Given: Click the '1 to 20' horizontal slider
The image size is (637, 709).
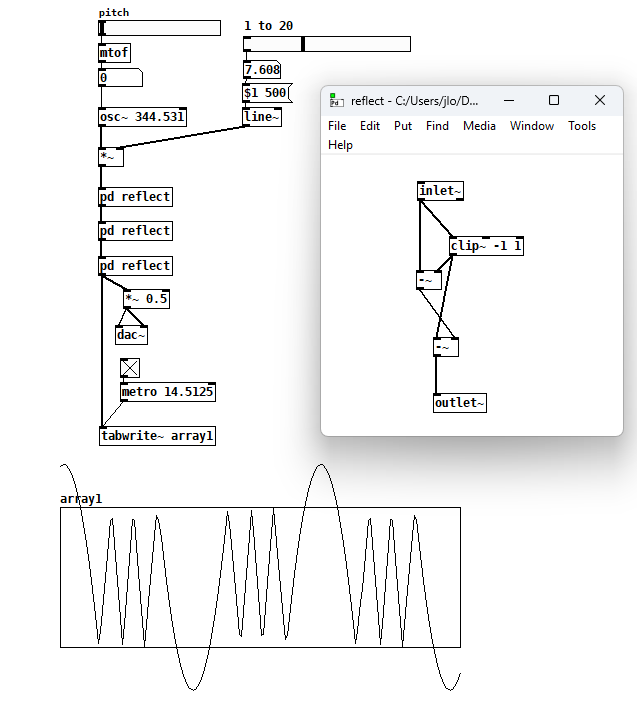Looking at the screenshot, I should click(x=327, y=44).
